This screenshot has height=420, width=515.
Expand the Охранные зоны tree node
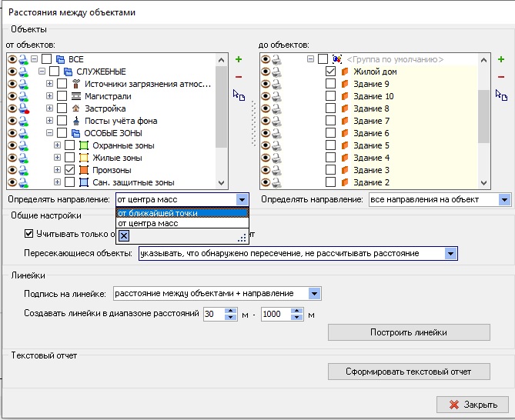pyautogui.click(x=58, y=145)
